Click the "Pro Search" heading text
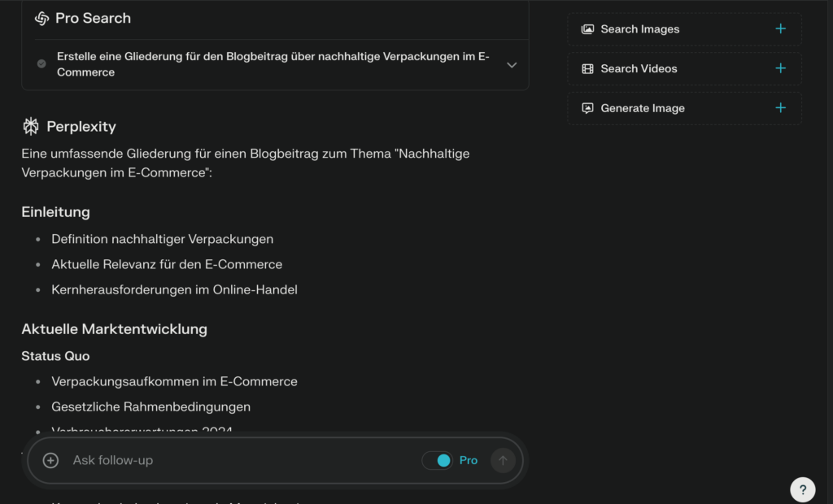This screenshot has width=833, height=504. coord(93,18)
